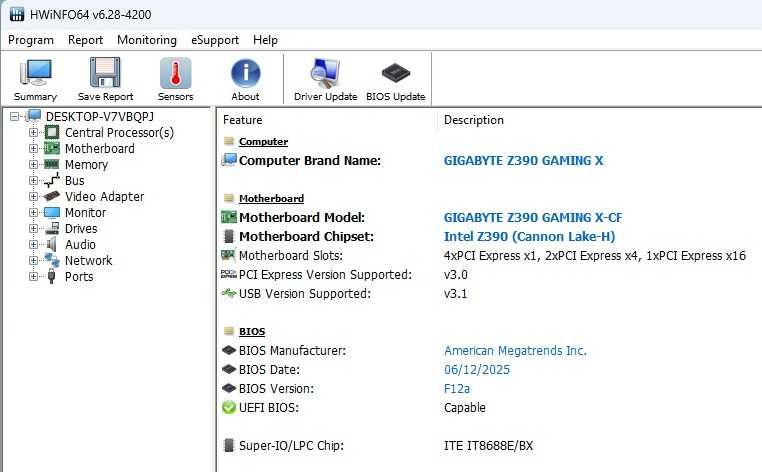Expand the Monitor tree node
This screenshot has width=762, height=472.
point(33,212)
